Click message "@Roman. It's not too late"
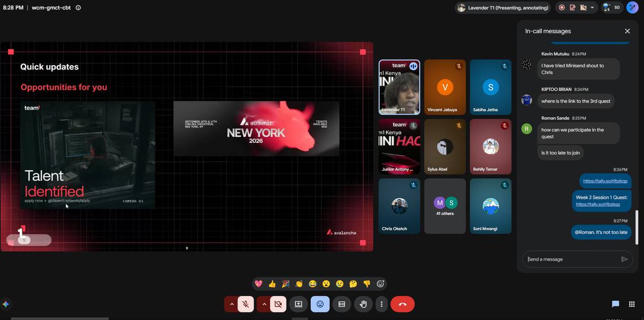The image size is (644, 320). pos(601,232)
